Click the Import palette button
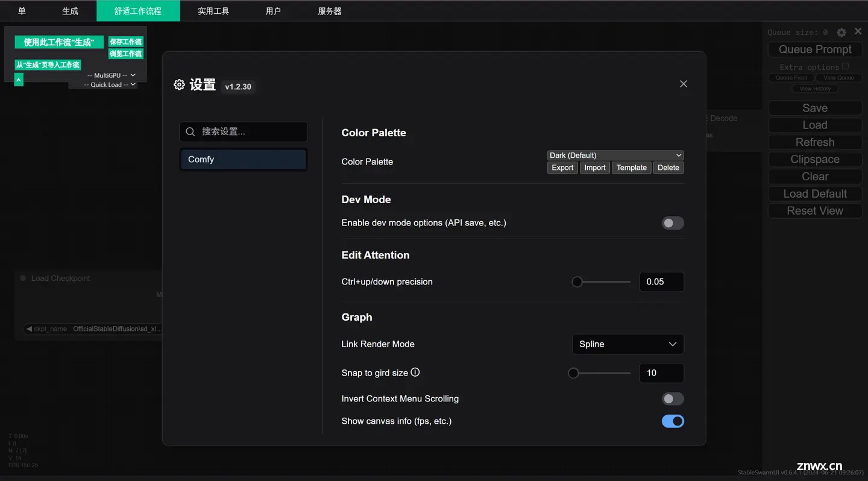868x481 pixels. pyautogui.click(x=594, y=168)
